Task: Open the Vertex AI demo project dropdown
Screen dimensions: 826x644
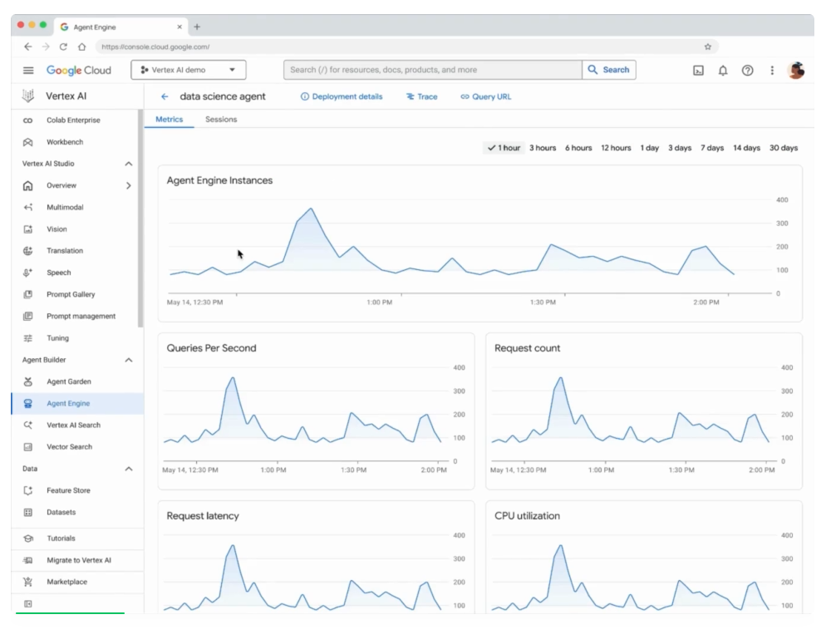Action: click(188, 71)
